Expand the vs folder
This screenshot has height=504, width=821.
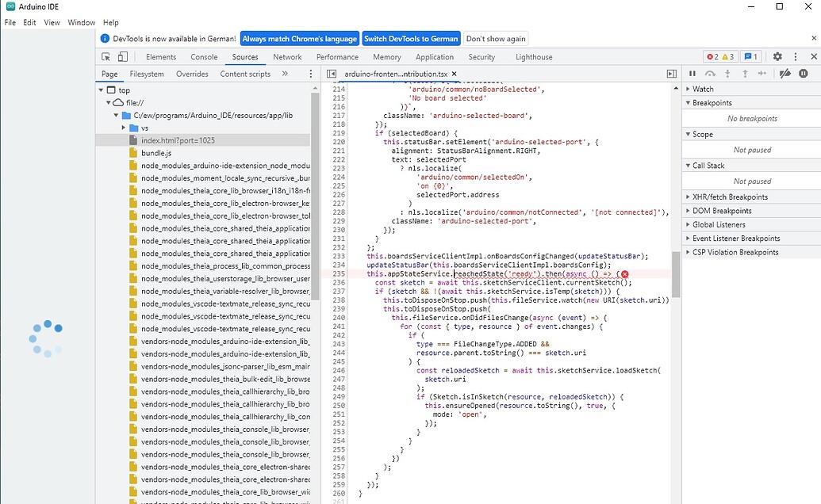click(124, 128)
